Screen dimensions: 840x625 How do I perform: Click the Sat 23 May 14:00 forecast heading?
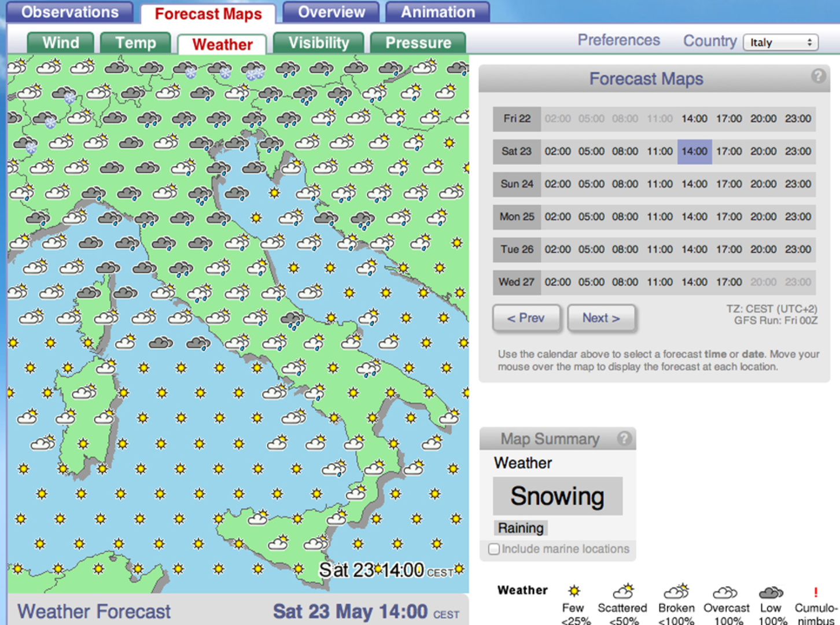[366, 612]
